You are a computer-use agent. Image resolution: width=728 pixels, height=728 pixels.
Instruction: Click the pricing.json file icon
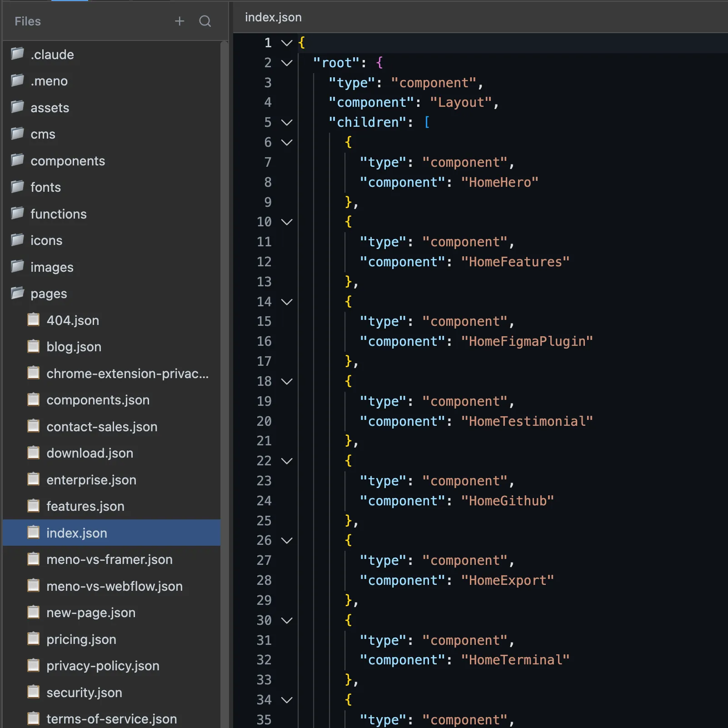pos(33,639)
